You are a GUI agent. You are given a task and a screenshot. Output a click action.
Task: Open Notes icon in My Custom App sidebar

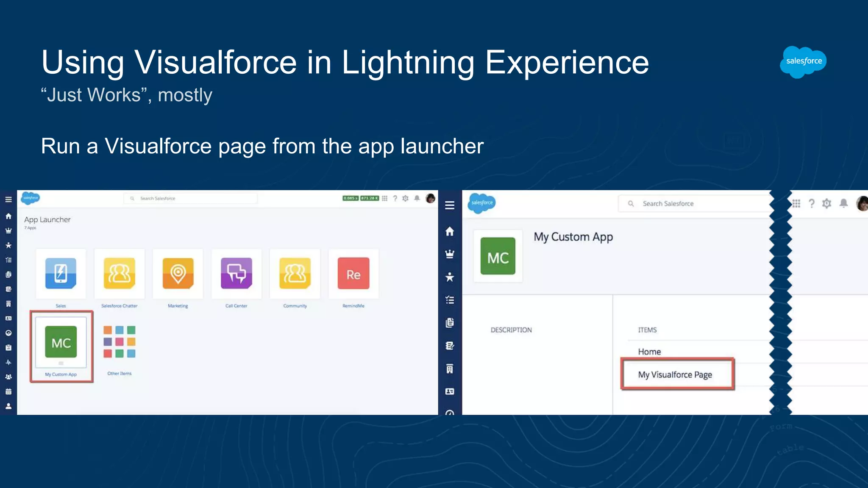coord(450,346)
